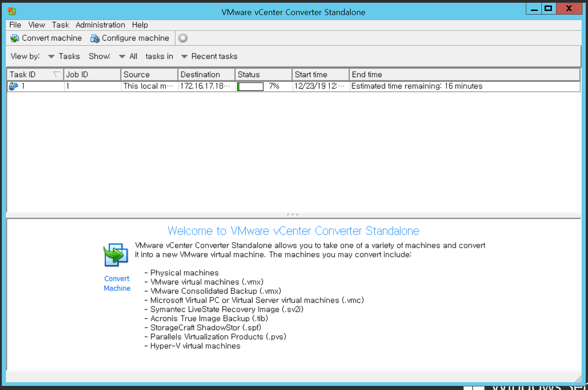
Task: Expand the View by Tasks dropdown
Action: [x=64, y=57]
